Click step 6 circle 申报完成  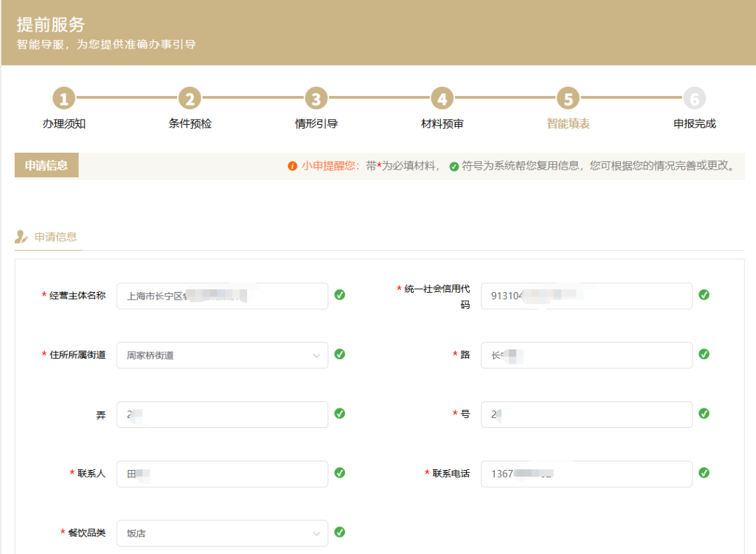[x=694, y=99]
